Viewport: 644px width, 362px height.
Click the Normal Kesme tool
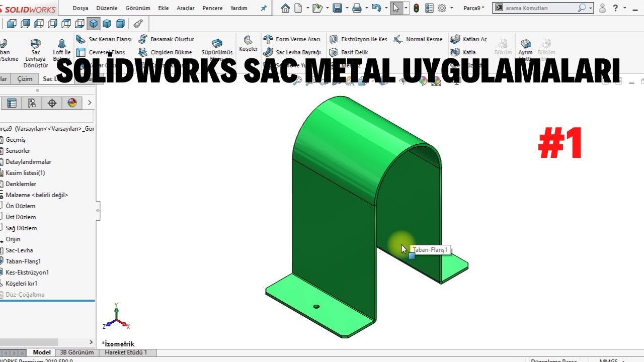tap(418, 39)
